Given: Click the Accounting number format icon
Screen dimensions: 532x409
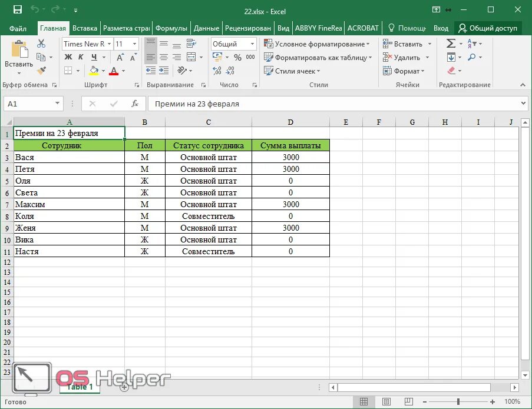Looking at the screenshot, I should [x=217, y=57].
